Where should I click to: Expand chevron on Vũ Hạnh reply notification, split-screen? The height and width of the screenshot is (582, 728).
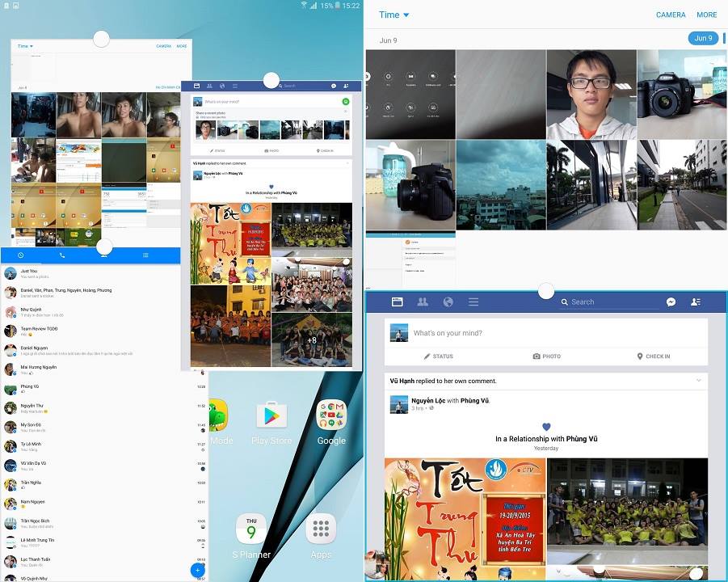tap(699, 381)
